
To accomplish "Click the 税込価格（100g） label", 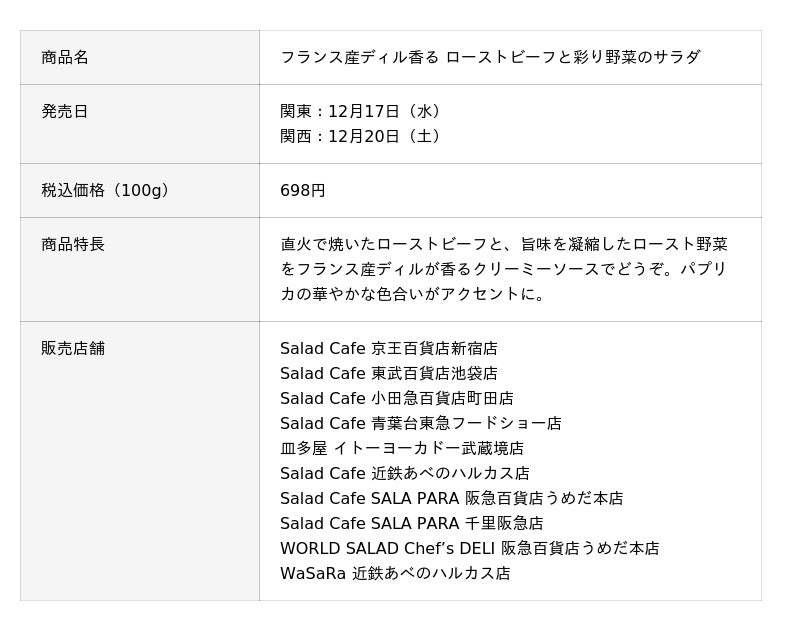I will [x=105, y=190].
